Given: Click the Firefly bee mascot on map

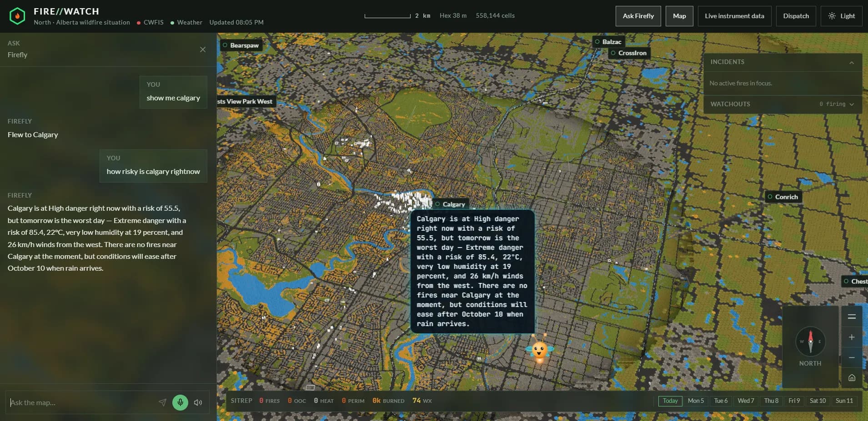Looking at the screenshot, I should 540,350.
